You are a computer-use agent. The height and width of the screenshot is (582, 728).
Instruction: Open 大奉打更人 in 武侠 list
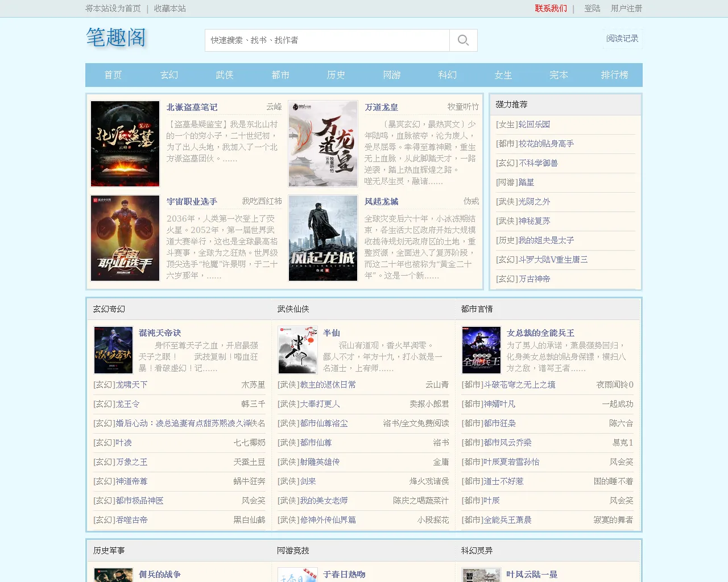point(320,404)
